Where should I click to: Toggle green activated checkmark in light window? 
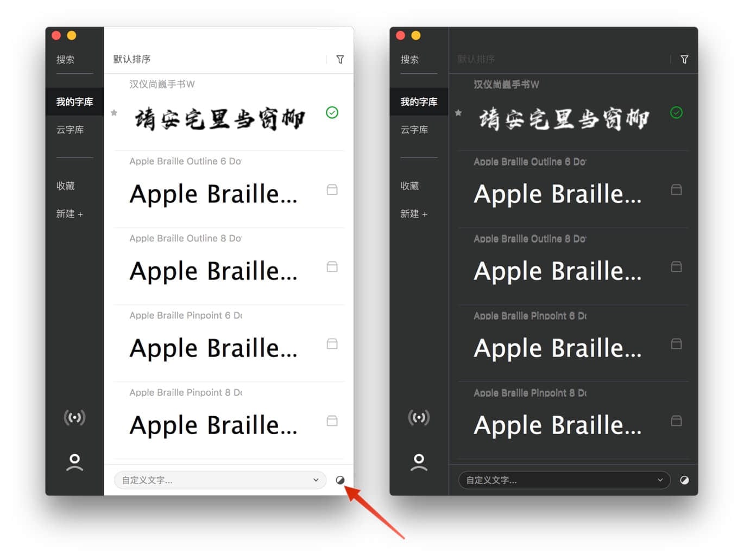[332, 112]
